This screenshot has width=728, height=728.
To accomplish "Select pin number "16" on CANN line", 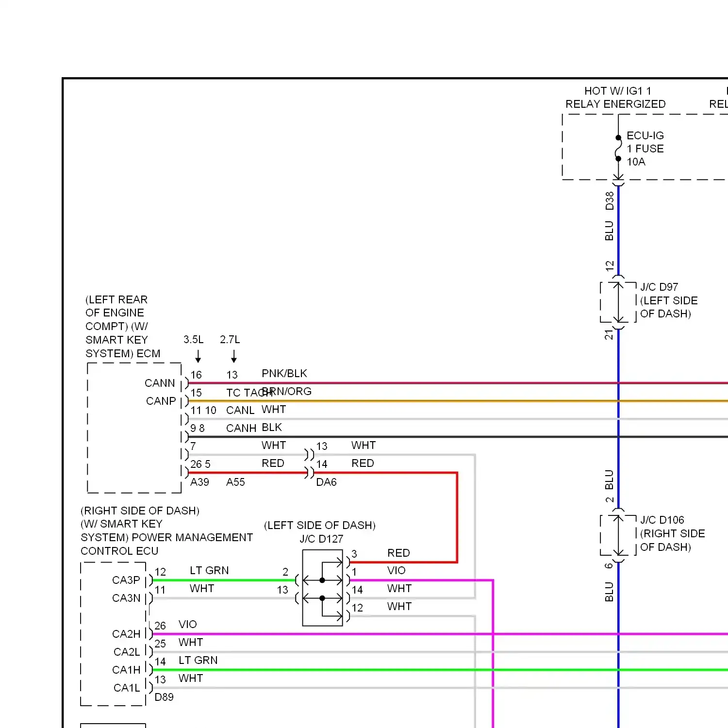I will 196,375.
